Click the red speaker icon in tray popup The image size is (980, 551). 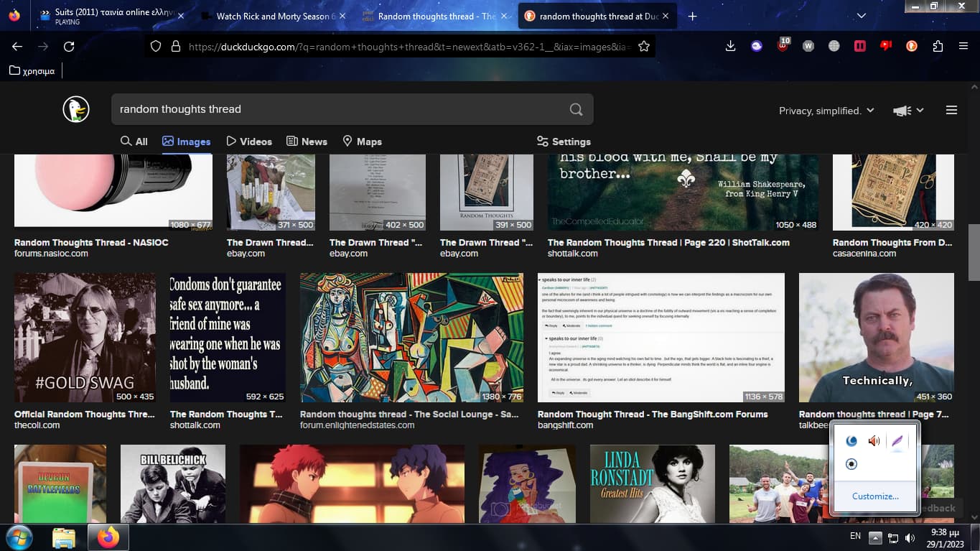(874, 441)
